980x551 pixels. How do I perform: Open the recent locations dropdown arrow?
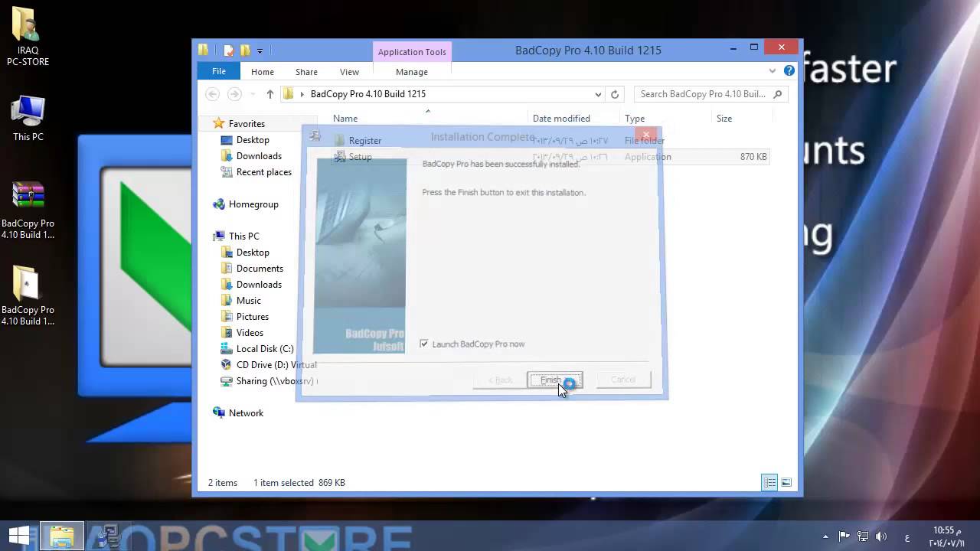coord(253,94)
